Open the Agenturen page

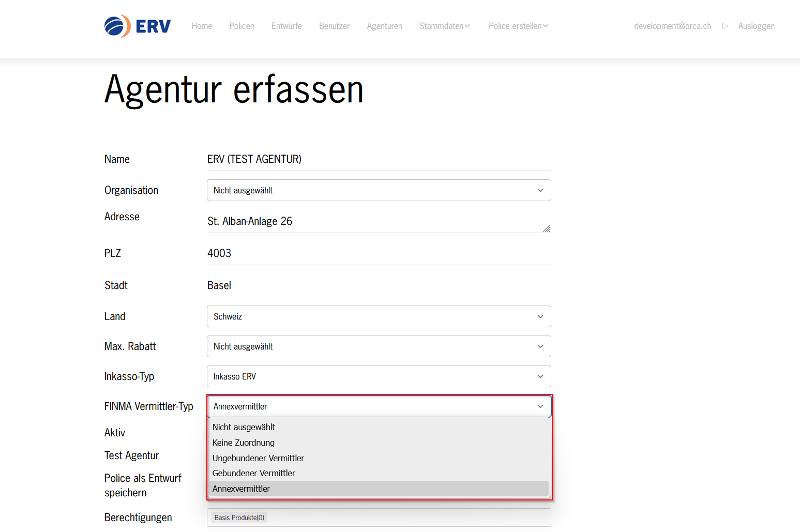coord(384,26)
